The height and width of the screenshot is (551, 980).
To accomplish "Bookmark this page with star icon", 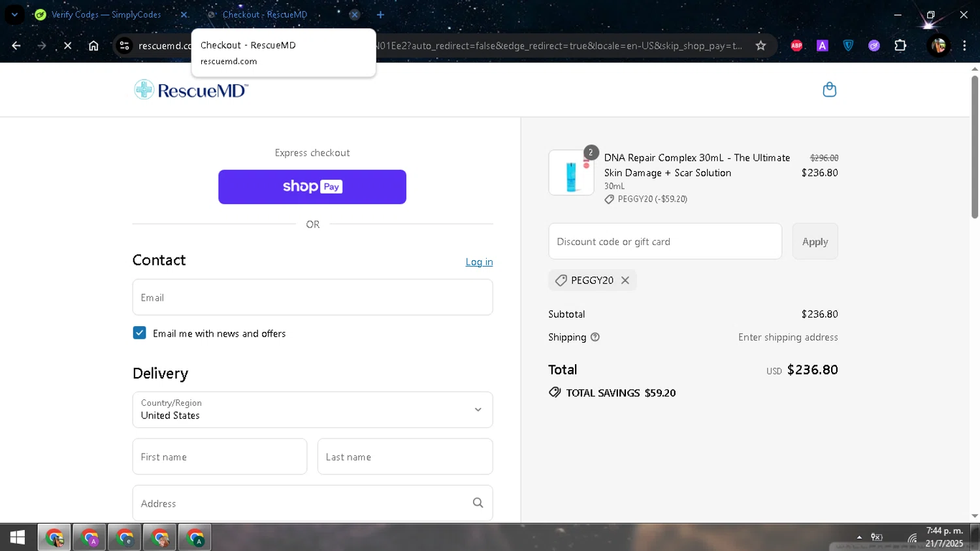I will point(760,46).
